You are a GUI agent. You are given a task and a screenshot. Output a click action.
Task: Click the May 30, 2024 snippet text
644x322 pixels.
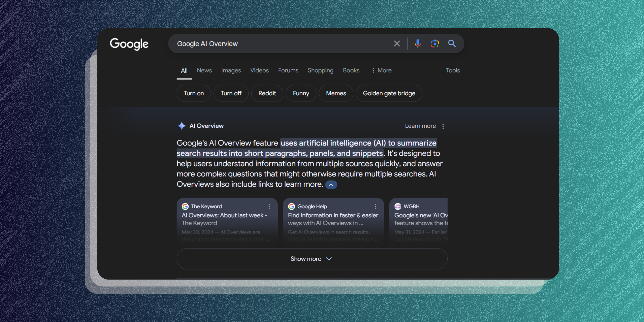[226, 235]
